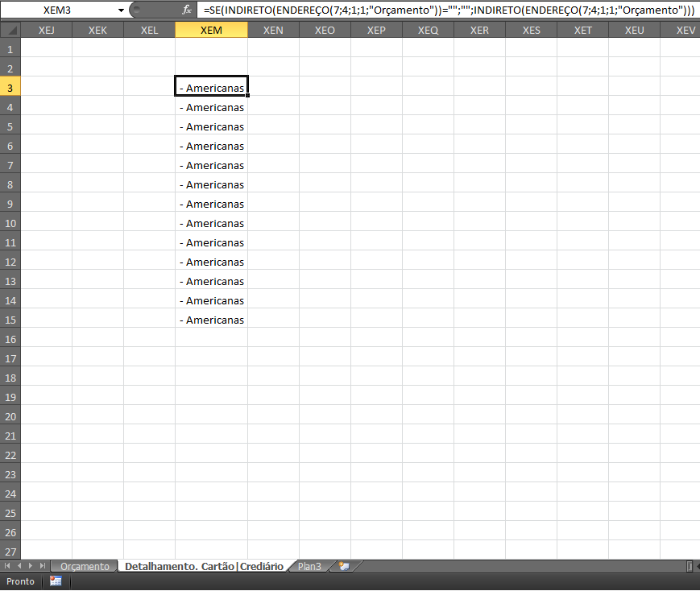Click active cell XEM3 containing Americanas

(x=211, y=85)
